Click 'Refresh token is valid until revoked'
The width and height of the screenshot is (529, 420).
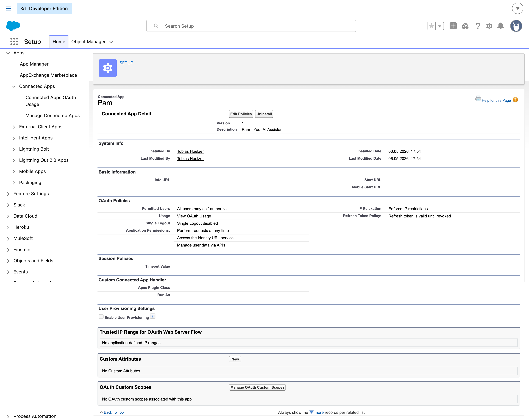pos(420,216)
